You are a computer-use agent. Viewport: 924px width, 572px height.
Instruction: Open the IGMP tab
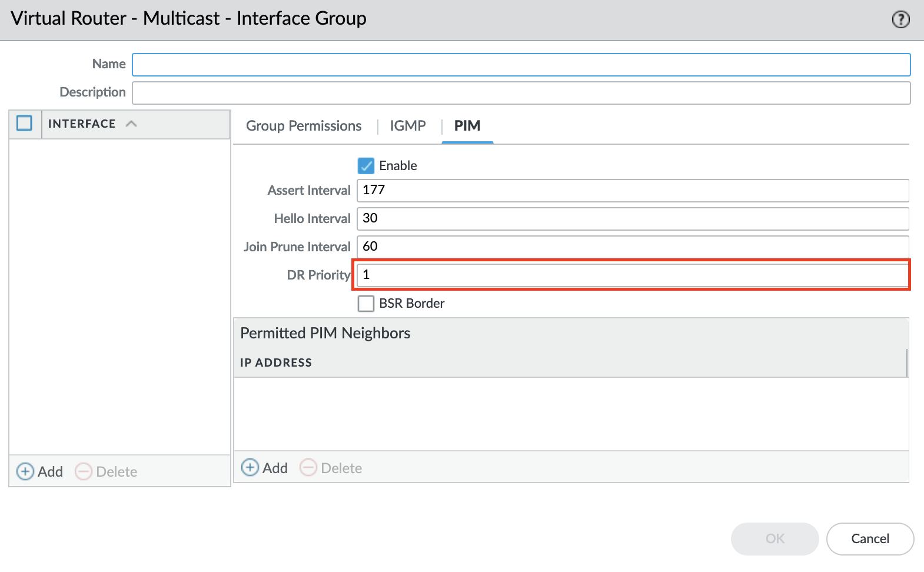408,126
